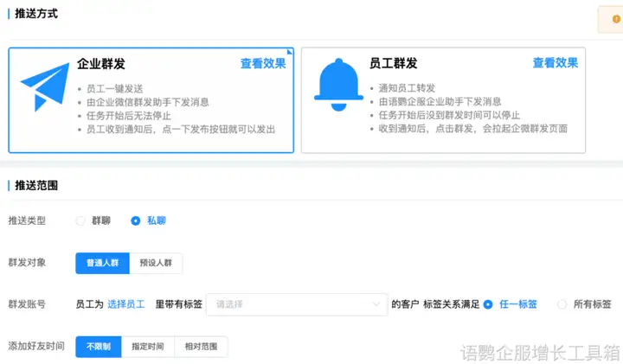Screen dimensions: 623x364
Task: Select the 私聊 radio button
Action: [135, 220]
